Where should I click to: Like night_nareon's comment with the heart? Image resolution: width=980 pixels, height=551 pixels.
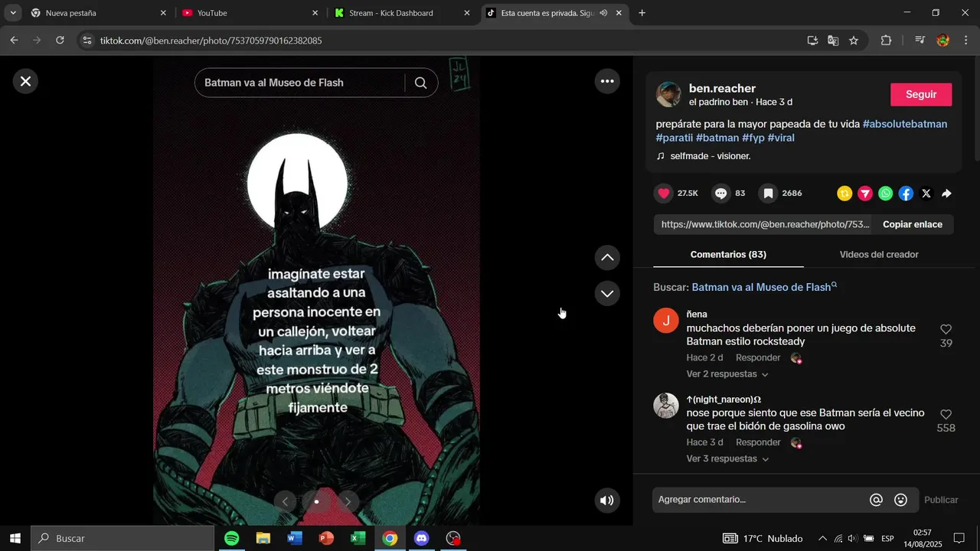946,414
